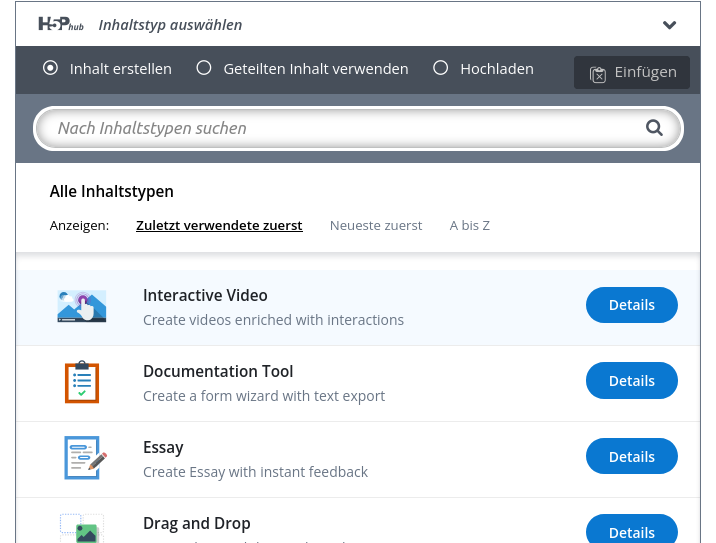Select Geteilten Inhalt verwenden radio option

[x=204, y=69]
